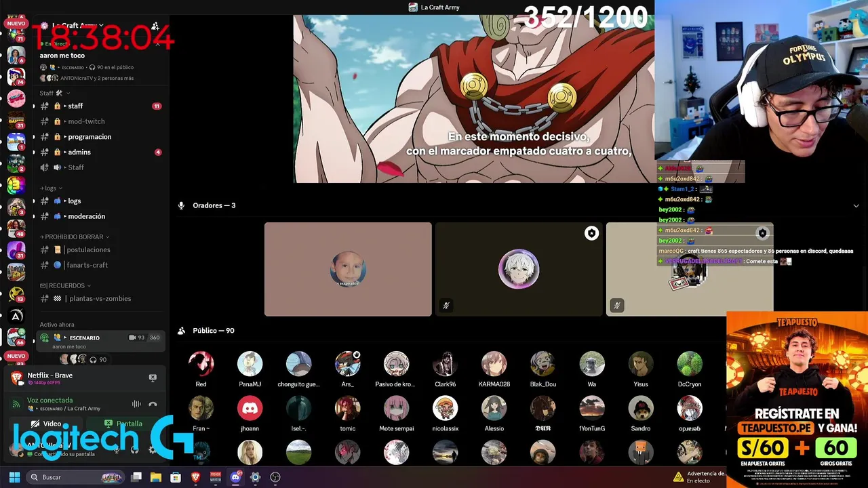Image resolution: width=868 pixels, height=488 pixels.
Task: Open File Explorer from taskbar
Action: 155,477
